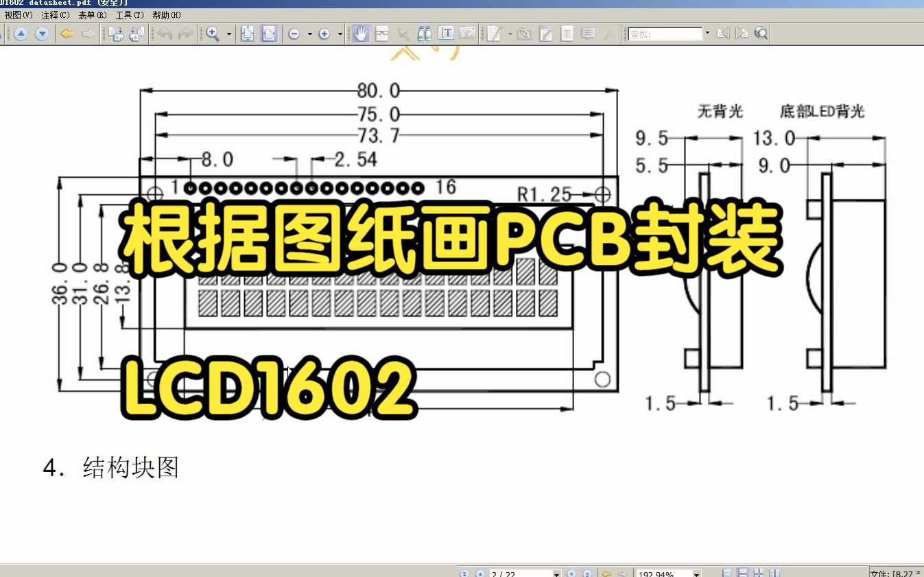Select single page layout icon
Viewport: 924px width, 577px height.
[x=727, y=574]
